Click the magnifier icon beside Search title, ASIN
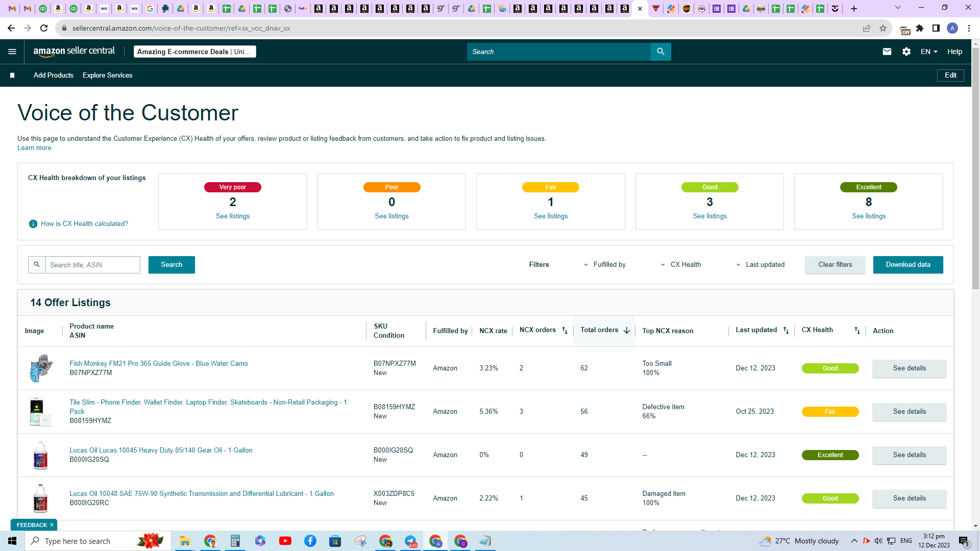This screenshot has width=980, height=551. [37, 265]
